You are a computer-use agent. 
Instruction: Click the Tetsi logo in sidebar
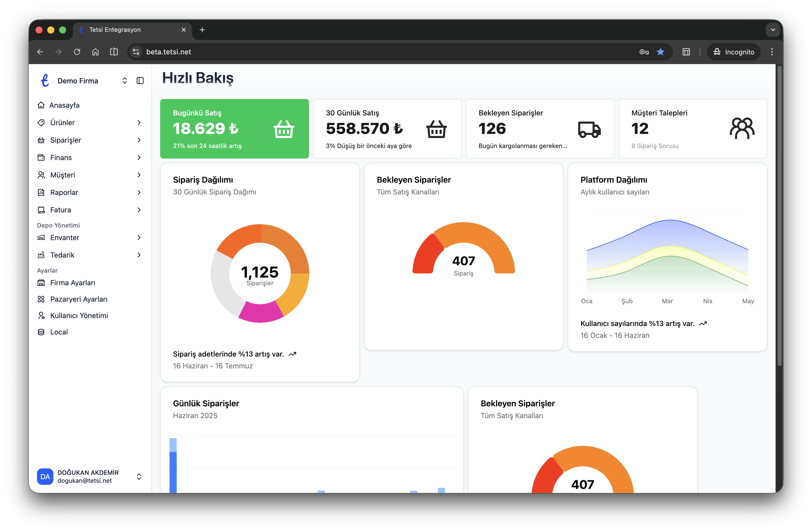[x=45, y=81]
